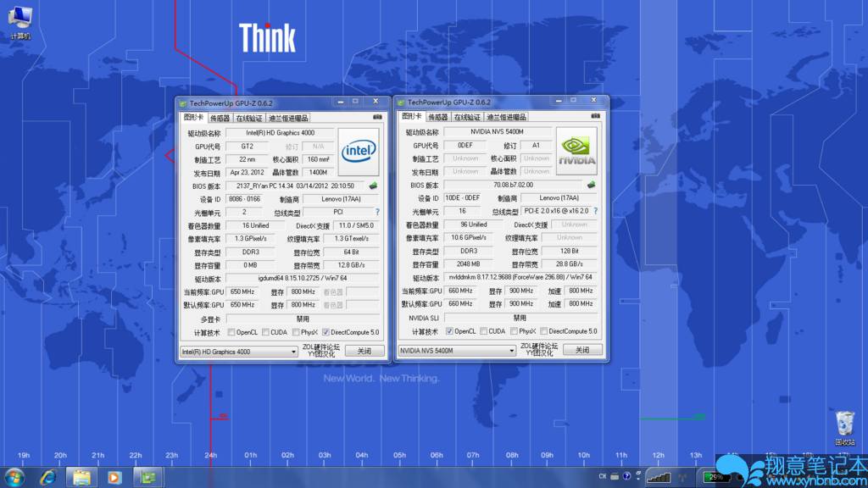This screenshot has height=488, width=868.
Task: Click the BIOS version field 70.08.b7.02.00
Action: click(513, 185)
